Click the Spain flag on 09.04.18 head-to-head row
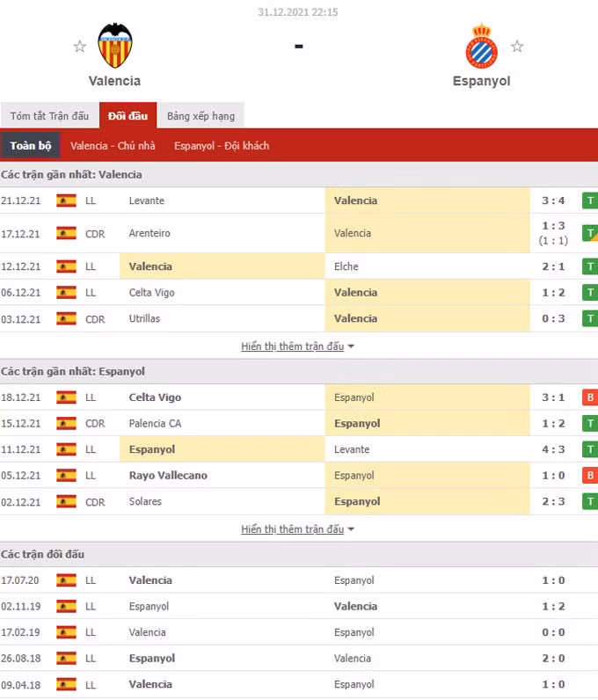The height and width of the screenshot is (700, 598). click(x=66, y=684)
